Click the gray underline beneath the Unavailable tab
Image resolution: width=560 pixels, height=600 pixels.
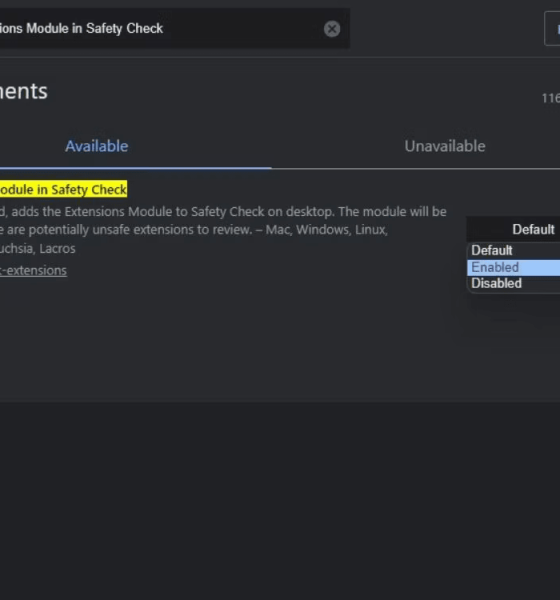point(416,168)
